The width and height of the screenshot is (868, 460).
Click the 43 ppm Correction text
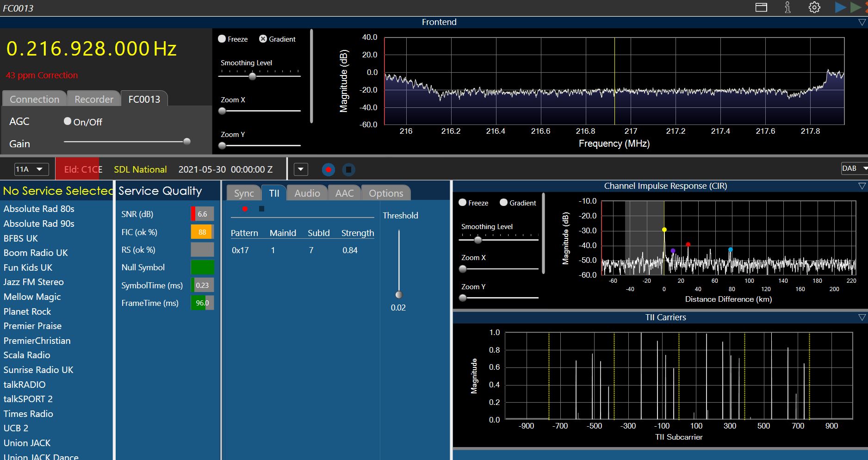[x=42, y=75]
